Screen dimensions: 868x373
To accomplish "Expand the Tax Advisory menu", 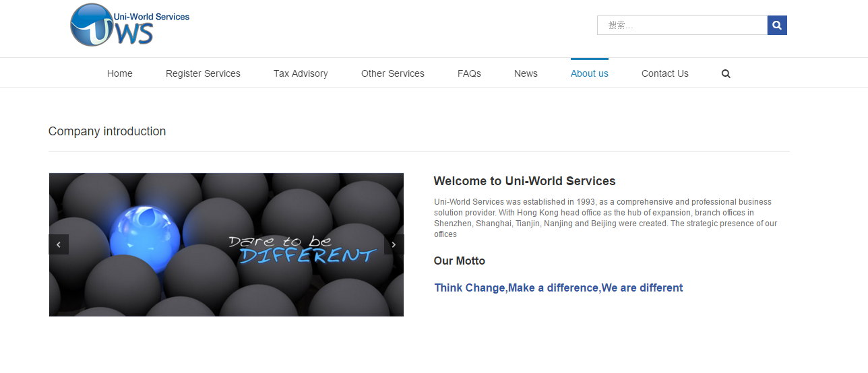I will coord(301,73).
